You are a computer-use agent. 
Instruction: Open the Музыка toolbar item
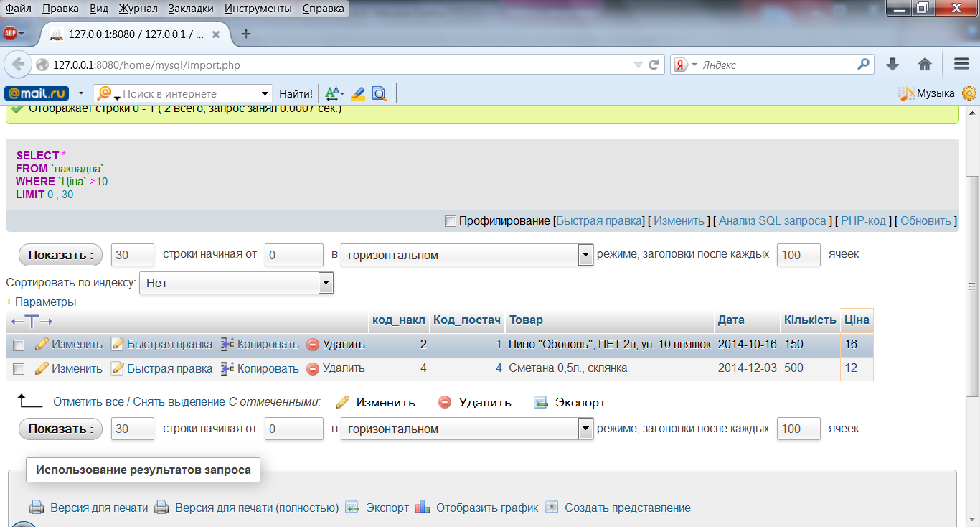coord(928,93)
